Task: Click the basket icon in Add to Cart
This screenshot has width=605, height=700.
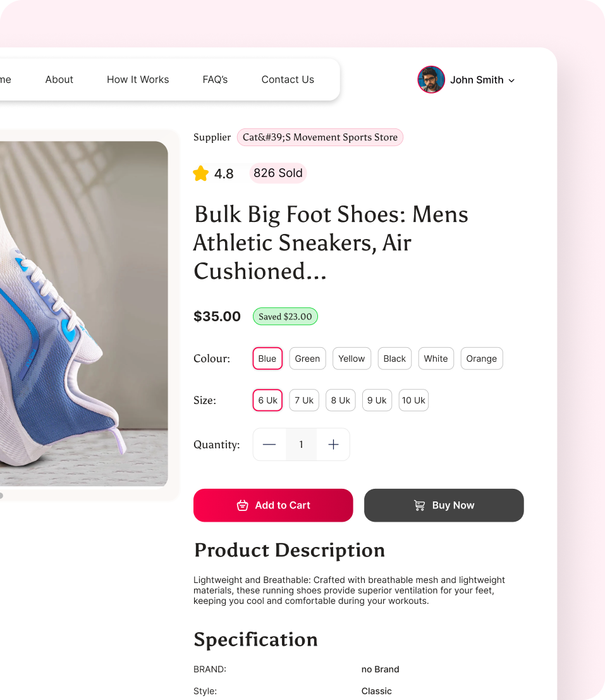Action: point(242,505)
